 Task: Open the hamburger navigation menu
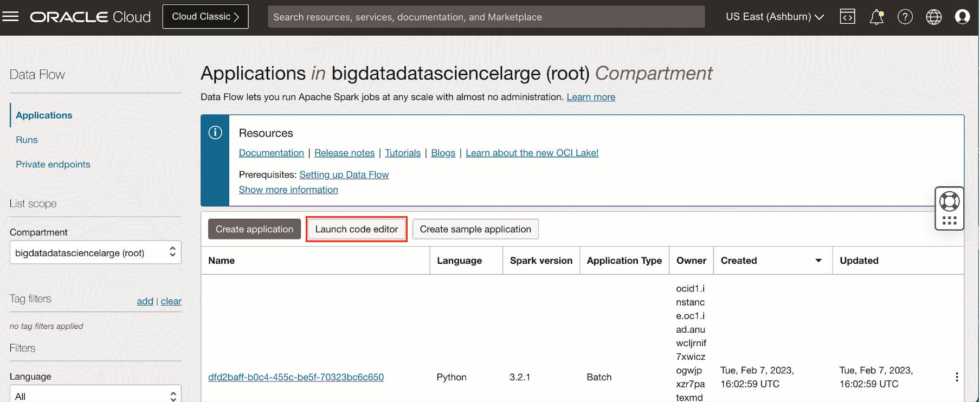(11, 17)
